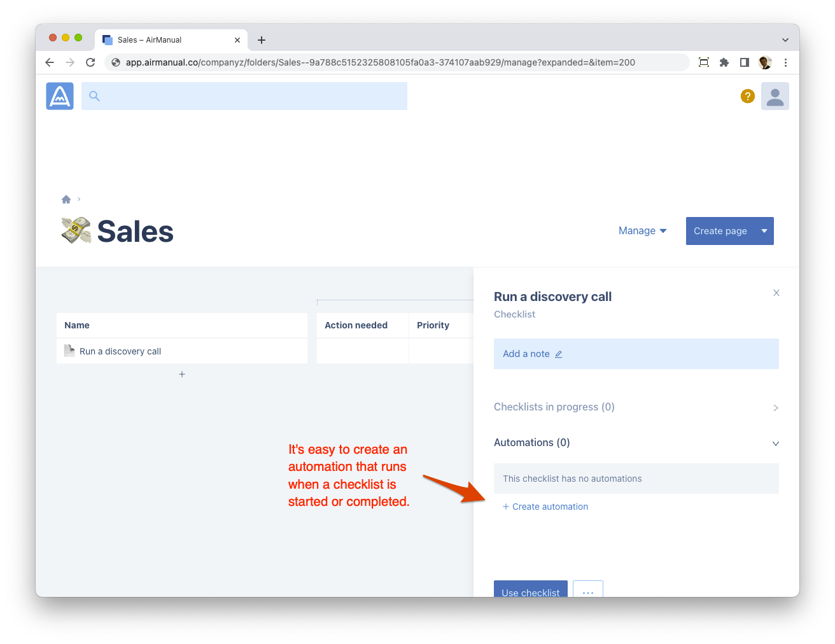Click This checklist has no automations message
This screenshot has width=835, height=644.
(x=636, y=479)
